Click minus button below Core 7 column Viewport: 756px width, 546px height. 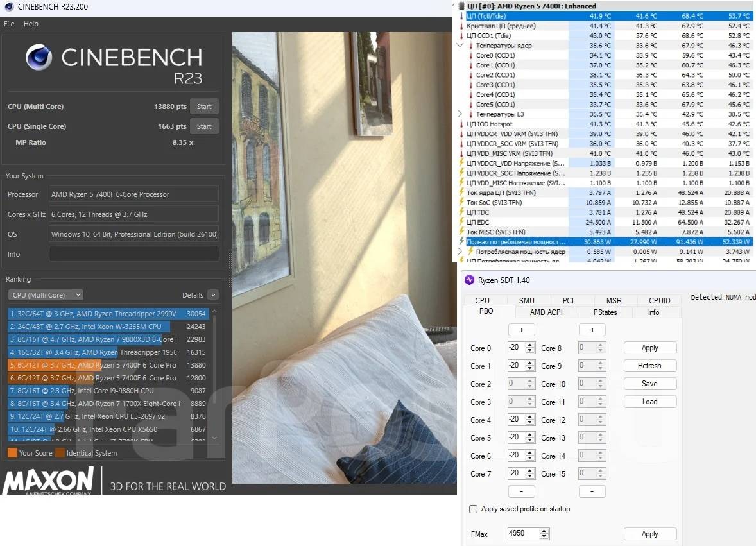coord(521,491)
